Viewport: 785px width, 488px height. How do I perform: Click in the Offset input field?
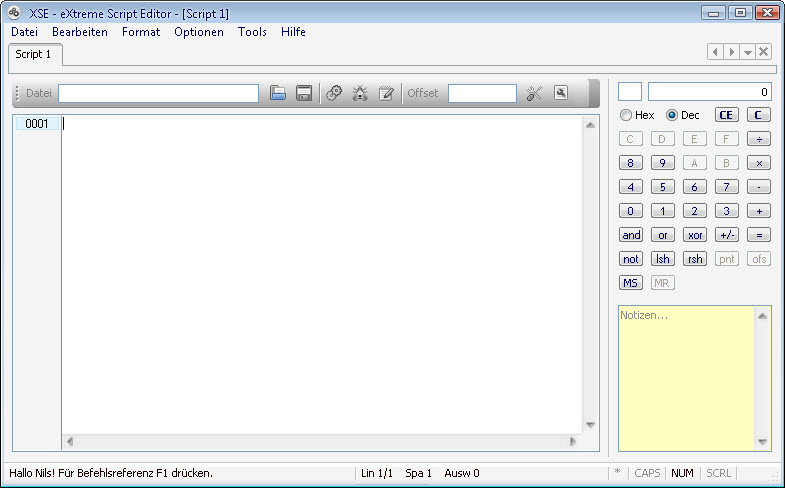(x=482, y=93)
